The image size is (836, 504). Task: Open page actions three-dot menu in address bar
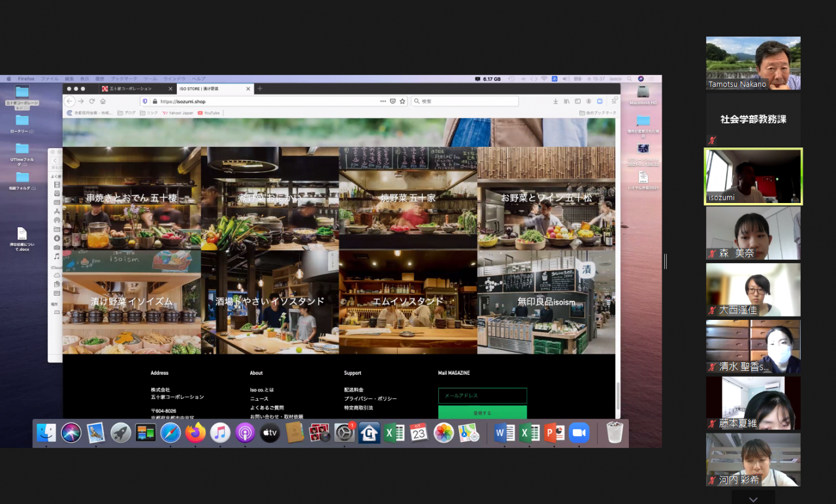(x=383, y=101)
